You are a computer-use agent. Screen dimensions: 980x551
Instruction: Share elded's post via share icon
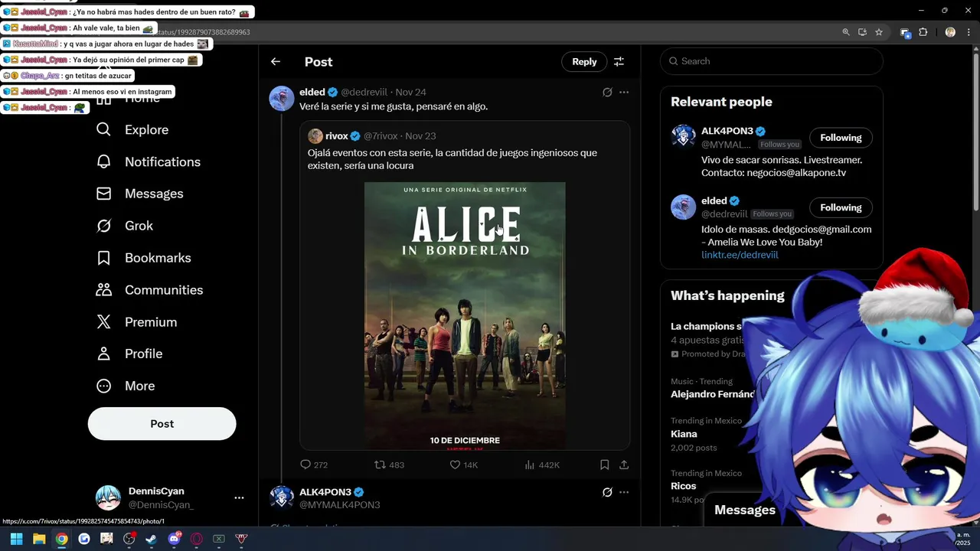624,465
